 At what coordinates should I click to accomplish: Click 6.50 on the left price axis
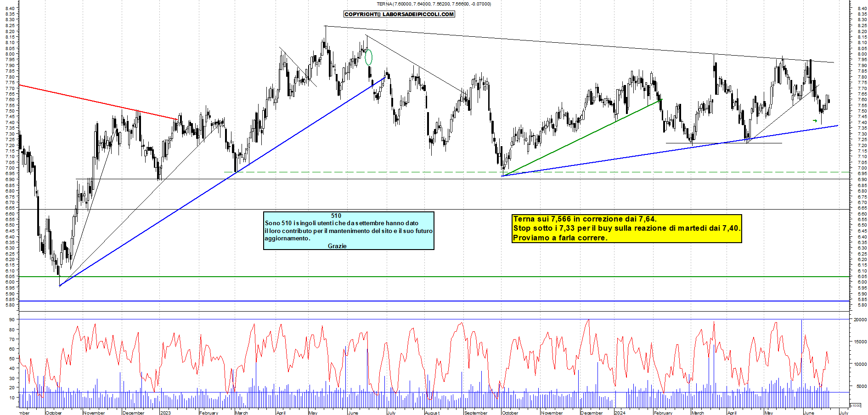click(x=10, y=225)
